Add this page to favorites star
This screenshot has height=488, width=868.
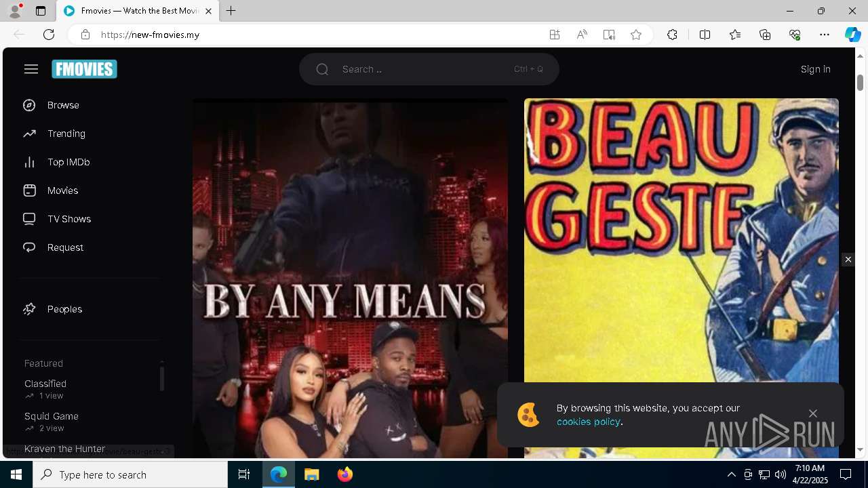click(636, 35)
